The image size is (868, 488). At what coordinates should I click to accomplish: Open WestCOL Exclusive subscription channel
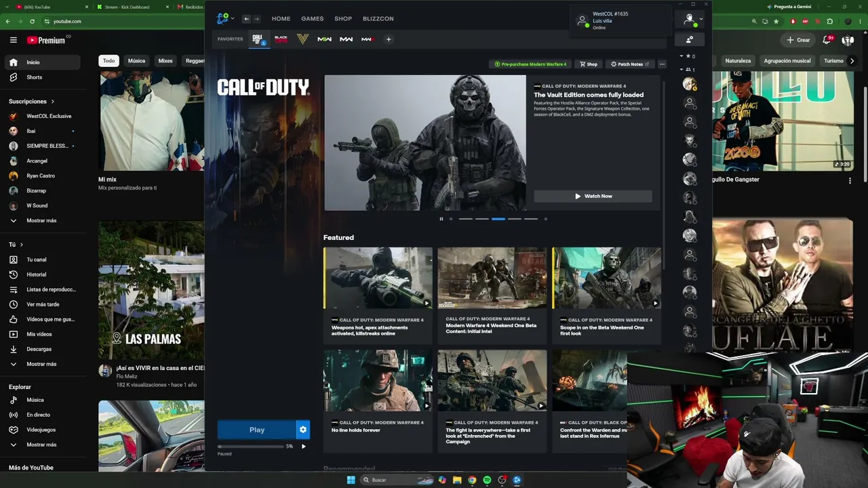(x=41, y=116)
